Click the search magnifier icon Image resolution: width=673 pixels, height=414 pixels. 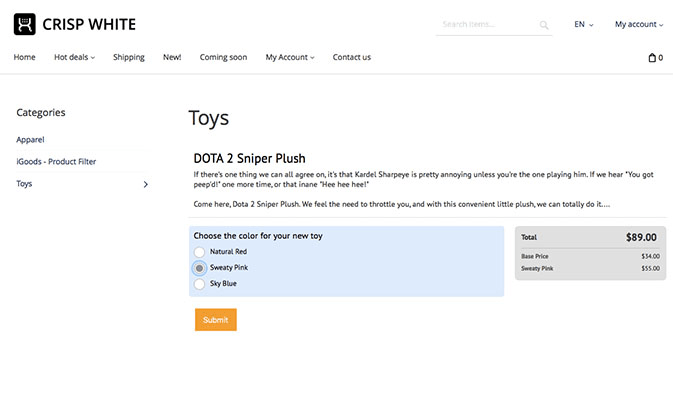(544, 25)
